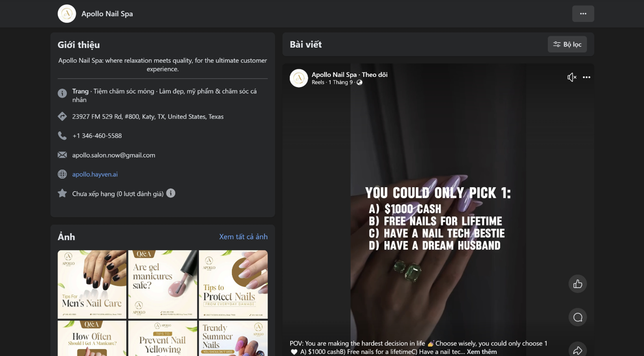Share the reel using the arrow icon
644x356 pixels.
[x=578, y=350]
